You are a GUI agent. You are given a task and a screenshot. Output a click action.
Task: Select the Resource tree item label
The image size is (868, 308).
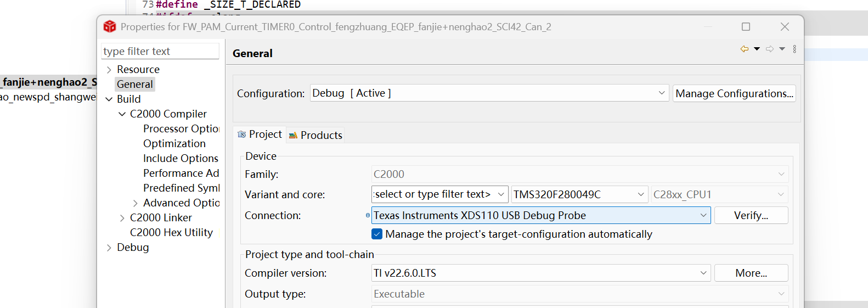tap(138, 69)
